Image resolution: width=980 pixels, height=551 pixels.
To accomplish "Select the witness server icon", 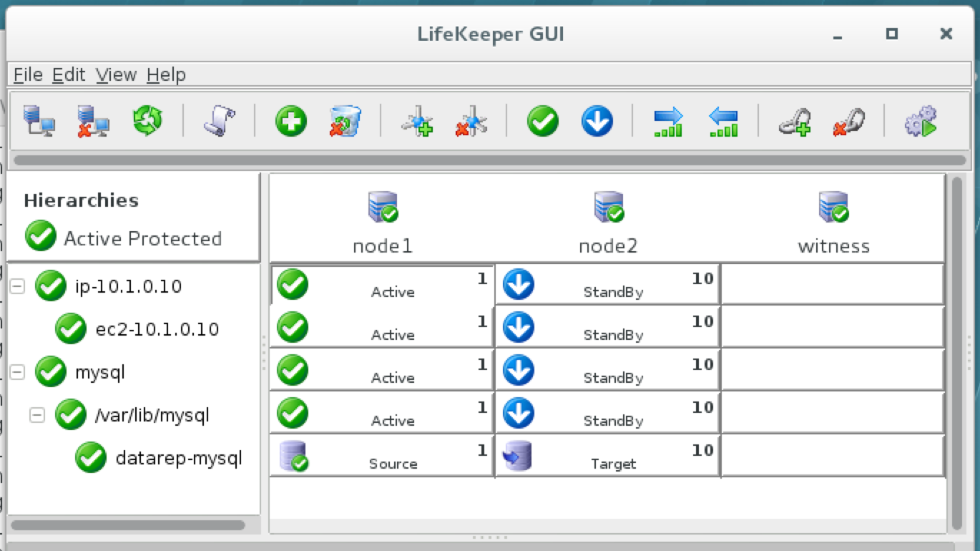I will 833,207.
